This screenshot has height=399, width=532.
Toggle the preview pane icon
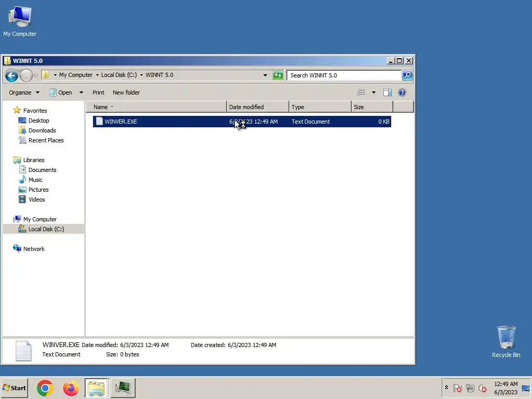[388, 92]
